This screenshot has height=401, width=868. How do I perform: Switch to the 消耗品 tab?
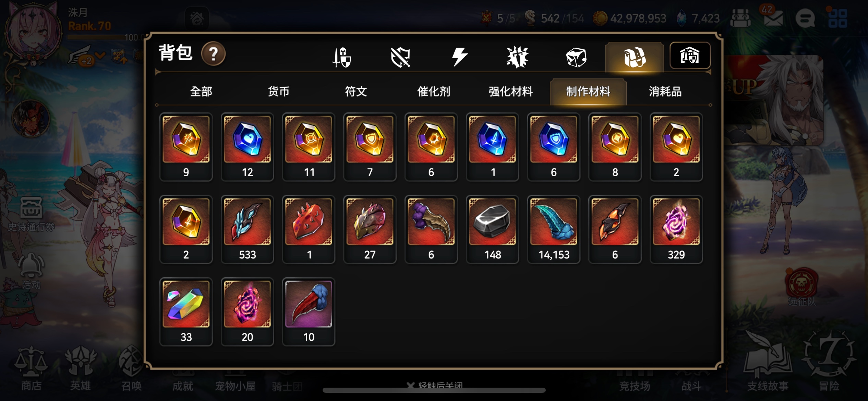tap(665, 92)
